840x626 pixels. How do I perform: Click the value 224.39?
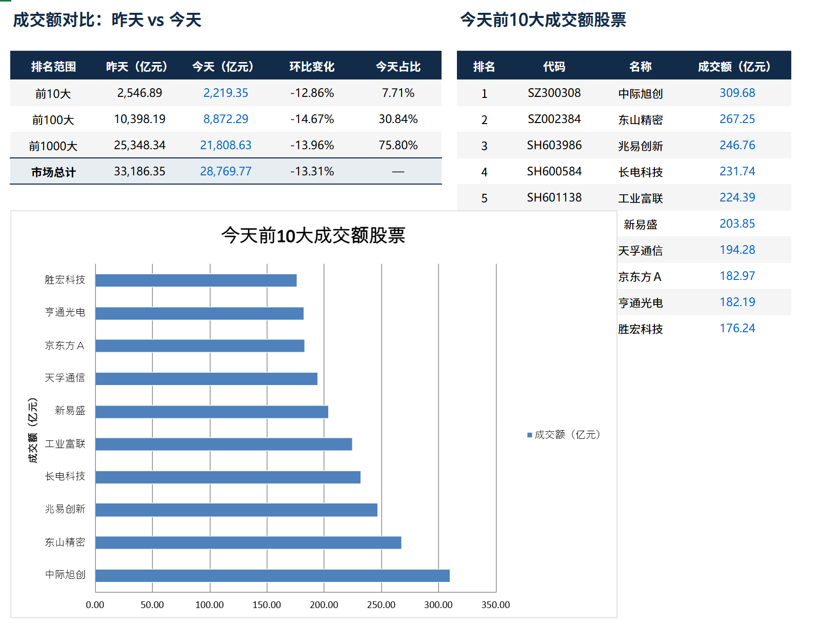tap(737, 197)
